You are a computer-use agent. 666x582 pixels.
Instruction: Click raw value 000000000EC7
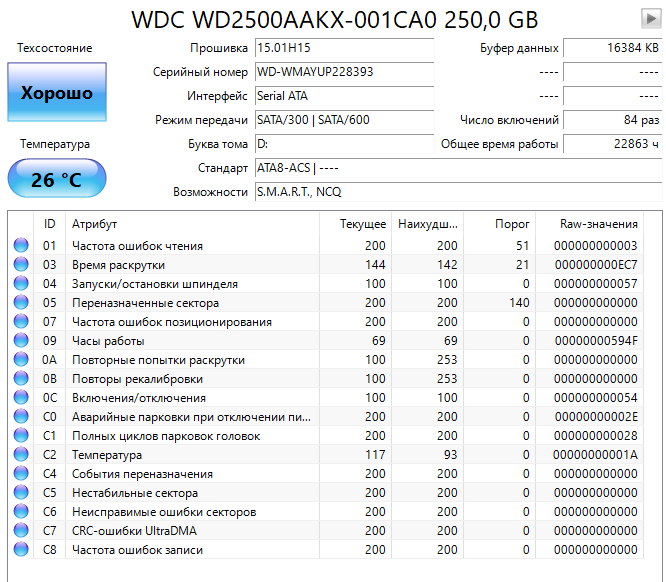pos(596,265)
